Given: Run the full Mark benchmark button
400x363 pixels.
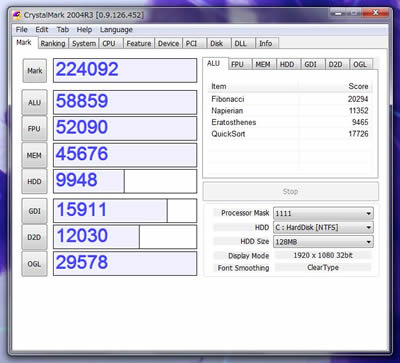Looking at the screenshot, I should coord(35,71).
